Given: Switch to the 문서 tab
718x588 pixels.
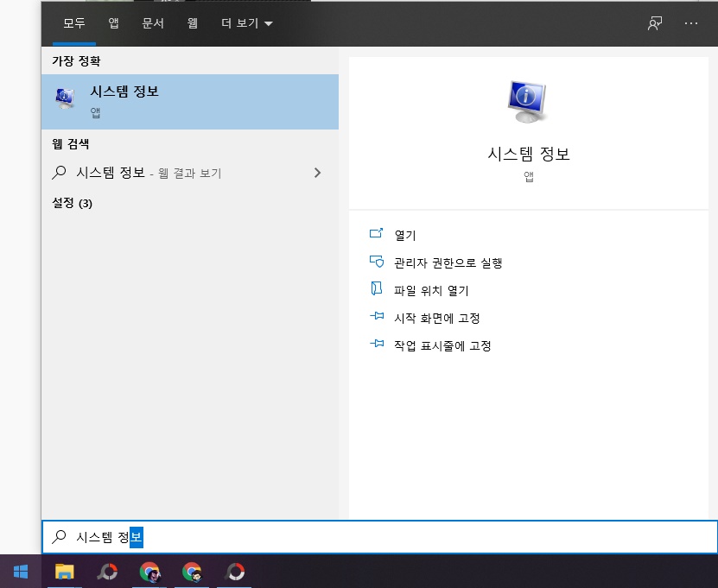Looking at the screenshot, I should pyautogui.click(x=153, y=23).
